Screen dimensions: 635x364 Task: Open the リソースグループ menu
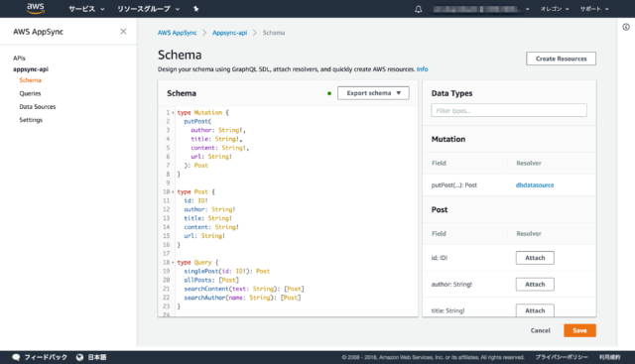click(x=148, y=9)
